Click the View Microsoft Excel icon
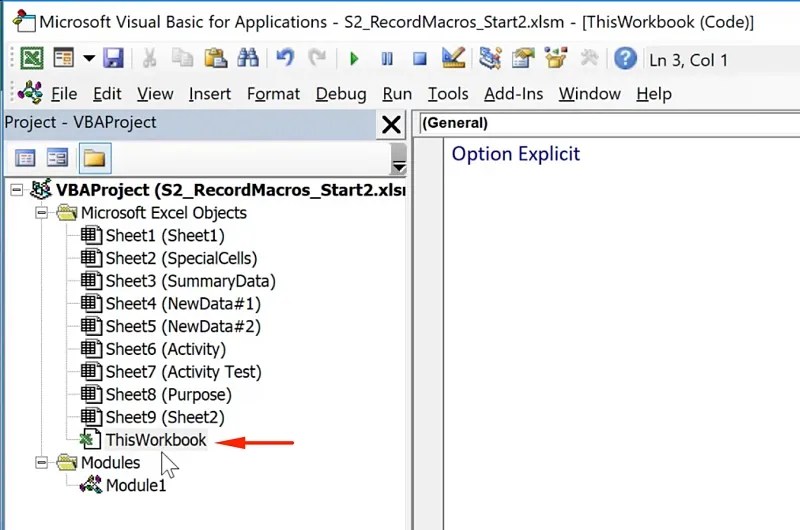800x530 pixels. (x=32, y=59)
